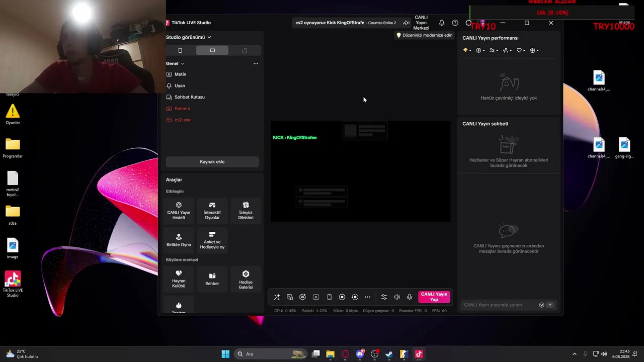Collapse the Genel scene dropdown
This screenshot has height=362, width=644.
(175, 64)
